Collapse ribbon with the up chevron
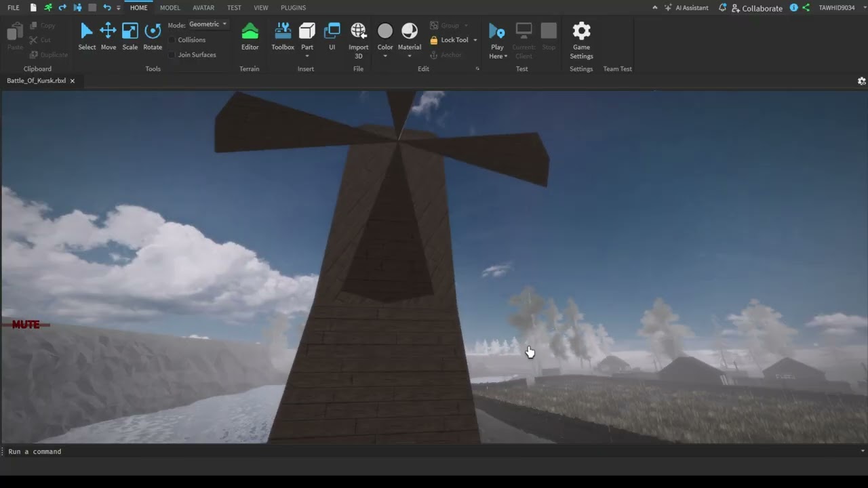Screen dimensions: 868x488 coord(654,7)
